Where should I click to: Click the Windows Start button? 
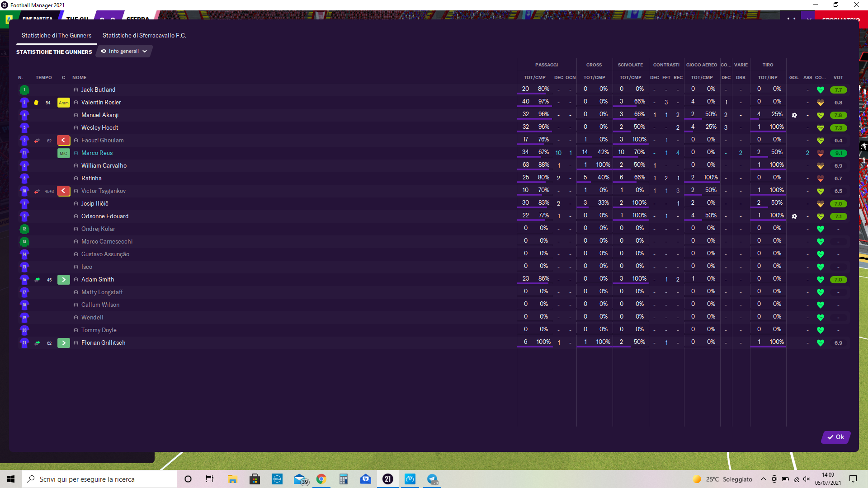point(11,479)
